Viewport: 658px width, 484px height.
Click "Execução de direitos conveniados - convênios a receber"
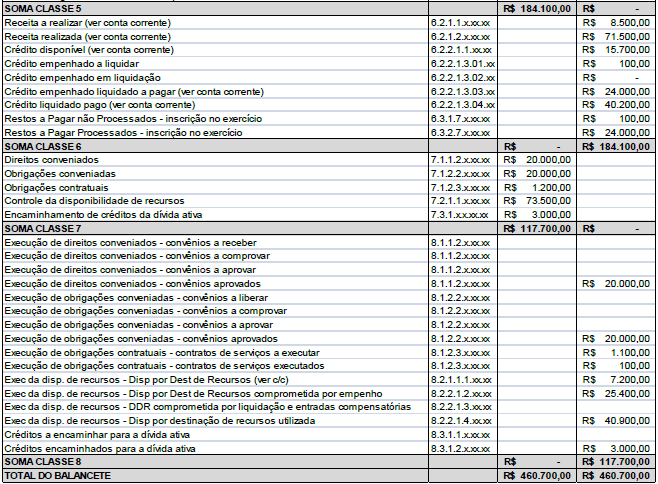click(x=130, y=242)
